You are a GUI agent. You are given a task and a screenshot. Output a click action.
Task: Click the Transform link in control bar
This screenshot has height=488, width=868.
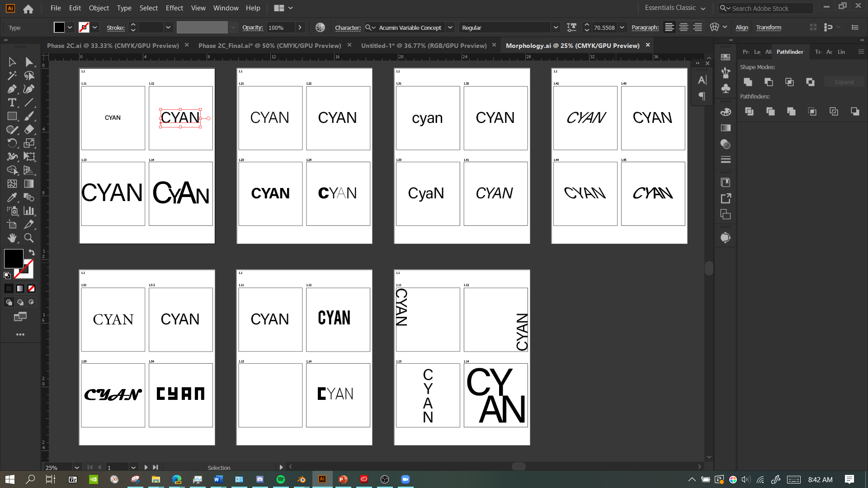pyautogui.click(x=768, y=28)
